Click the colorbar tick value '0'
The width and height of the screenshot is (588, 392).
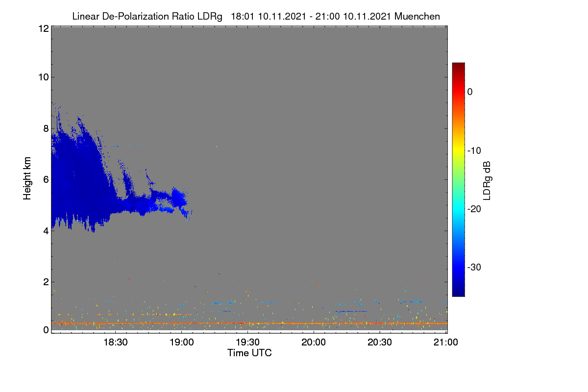(x=469, y=92)
